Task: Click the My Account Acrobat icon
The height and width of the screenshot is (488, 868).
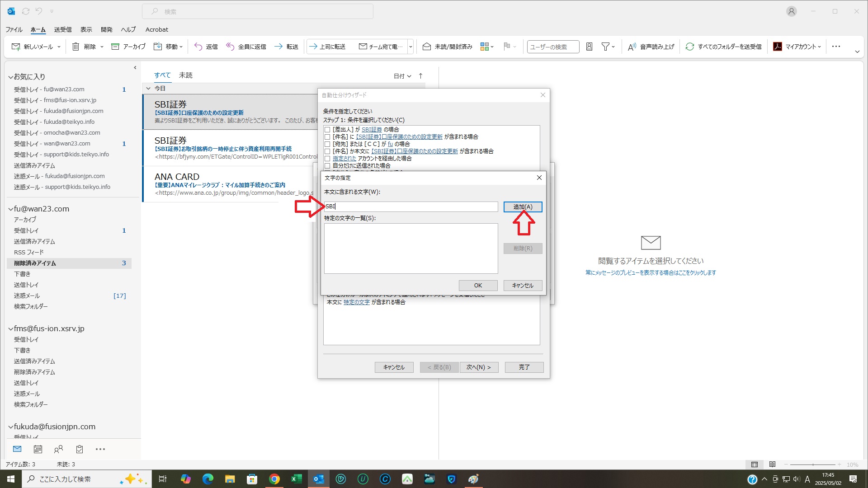Action: (x=778, y=47)
